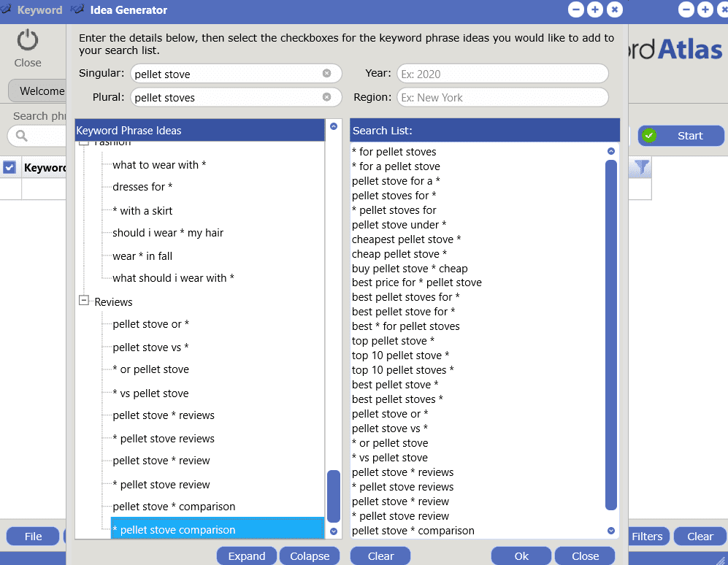Click the Idea Generator keyword icon in the title bar
Viewport: 728px width, 565px height.
click(77, 9)
